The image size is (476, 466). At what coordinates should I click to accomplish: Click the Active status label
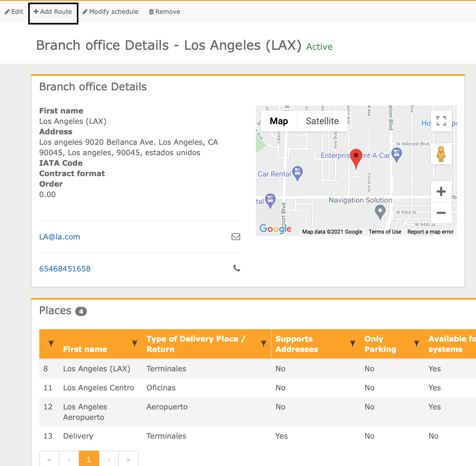[319, 47]
